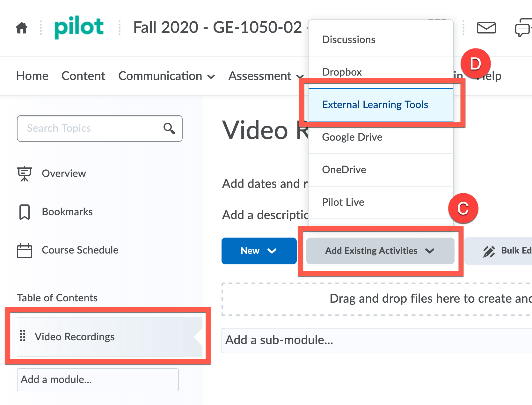Screen dimensions: 532x405
Task: Open the email envelope icon
Action: 486,28
